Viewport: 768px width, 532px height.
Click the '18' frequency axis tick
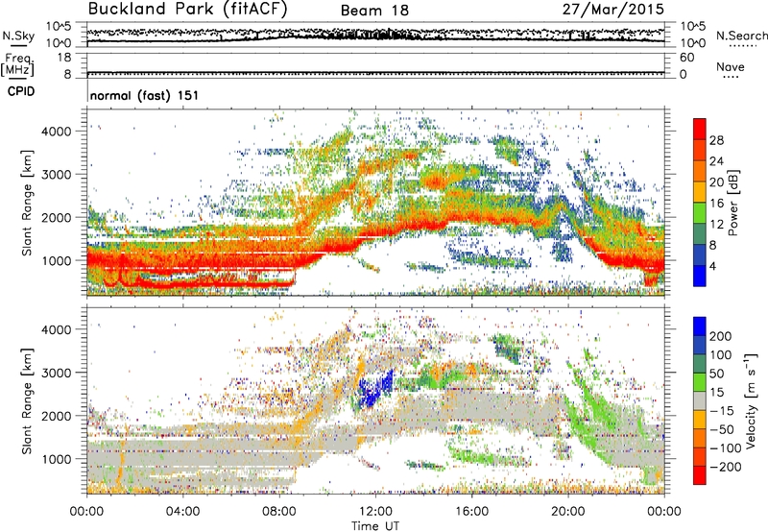64,58
